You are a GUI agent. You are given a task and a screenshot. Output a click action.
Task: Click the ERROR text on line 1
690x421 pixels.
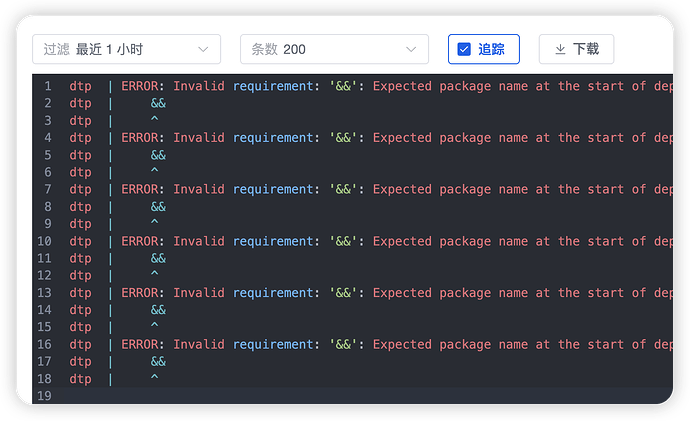142,86
